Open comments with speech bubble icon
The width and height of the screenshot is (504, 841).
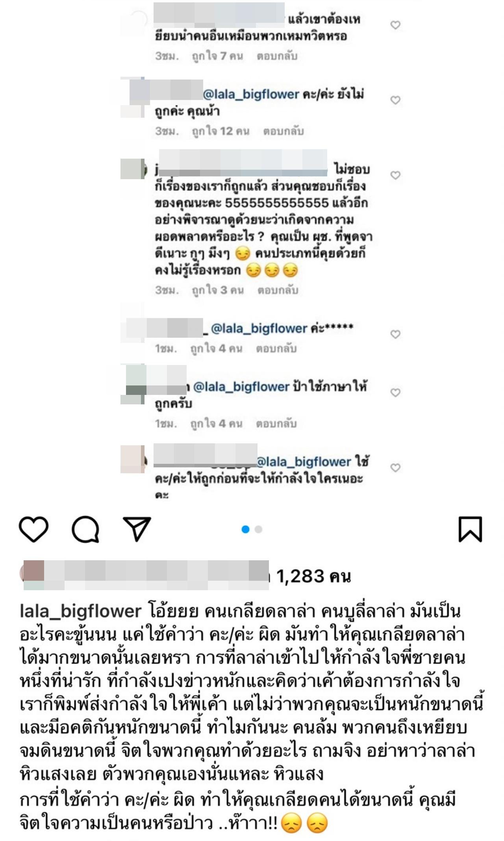(85, 529)
